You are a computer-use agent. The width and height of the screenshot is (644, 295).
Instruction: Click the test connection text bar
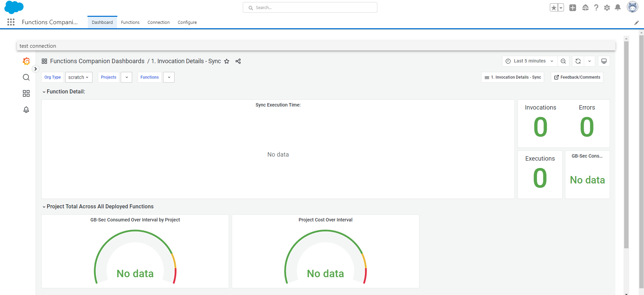[316, 46]
